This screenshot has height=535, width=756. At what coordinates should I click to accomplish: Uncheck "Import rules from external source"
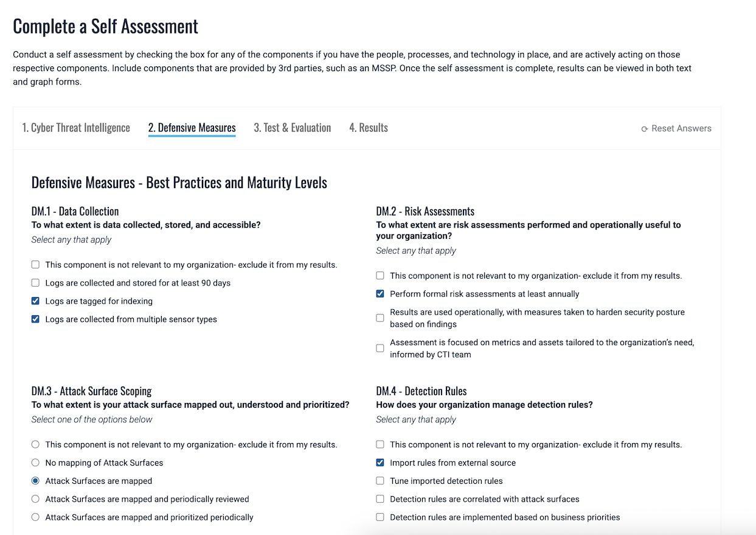coord(380,463)
